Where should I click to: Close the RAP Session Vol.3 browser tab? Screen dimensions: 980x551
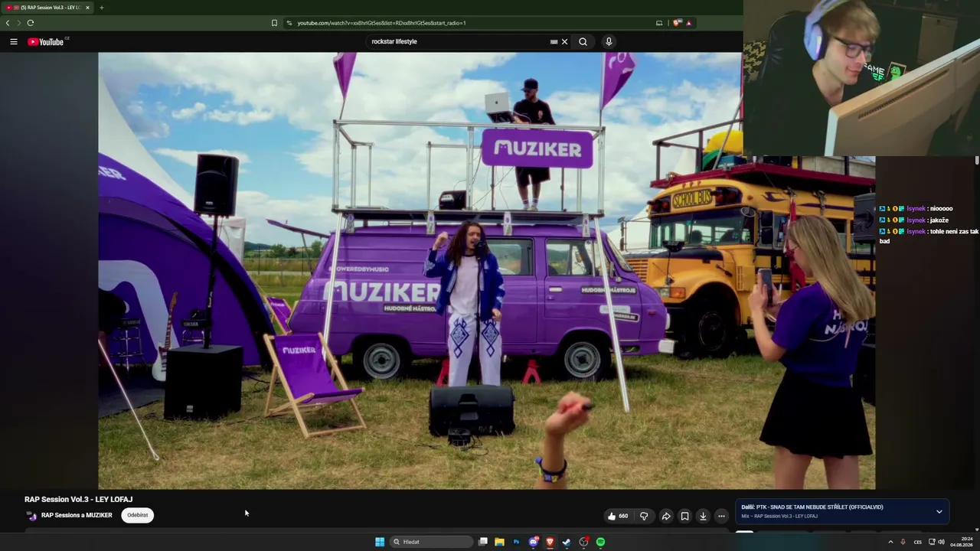(x=87, y=8)
